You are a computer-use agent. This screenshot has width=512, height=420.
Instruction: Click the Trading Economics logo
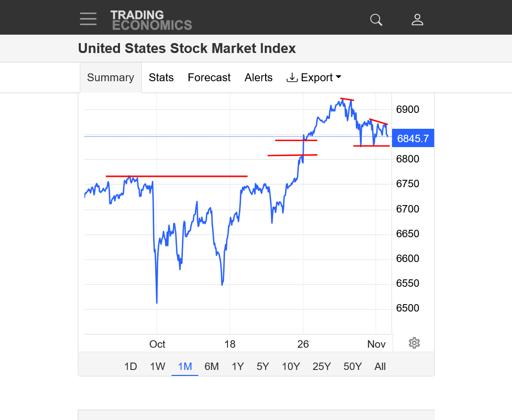tap(151, 20)
